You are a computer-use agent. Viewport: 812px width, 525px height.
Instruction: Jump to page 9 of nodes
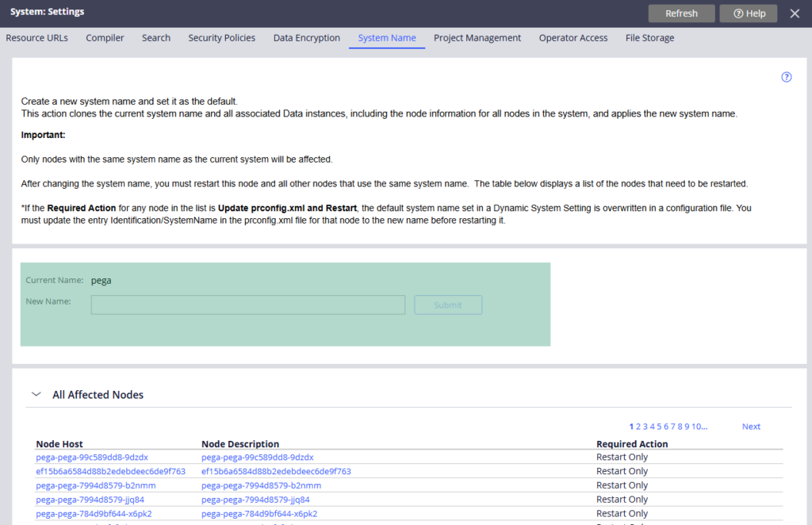coord(688,427)
